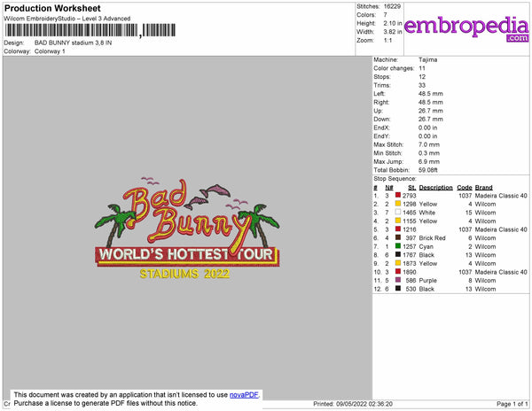Click the Max Jump value '6.9 mm'
Screen dimensions: 532x411
click(x=429, y=161)
